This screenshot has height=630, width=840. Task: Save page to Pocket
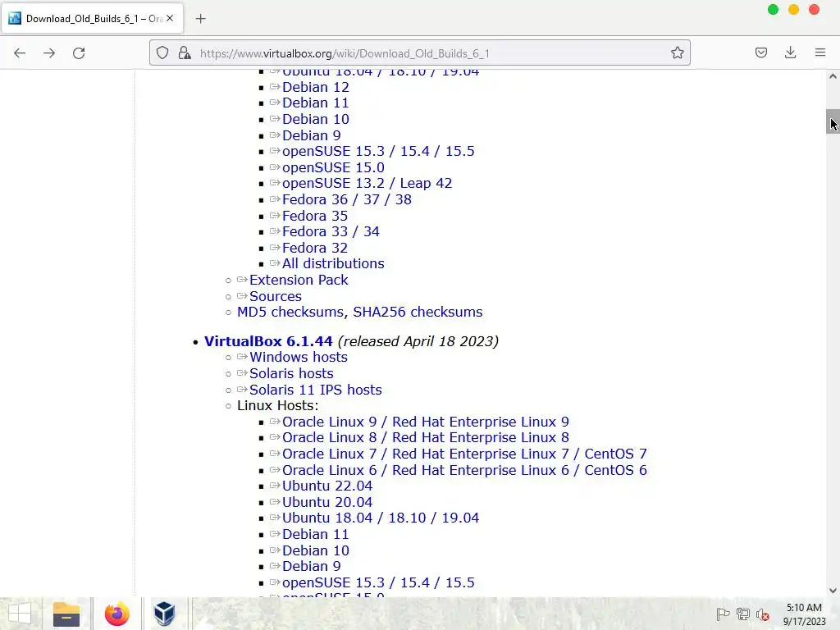pos(761,53)
